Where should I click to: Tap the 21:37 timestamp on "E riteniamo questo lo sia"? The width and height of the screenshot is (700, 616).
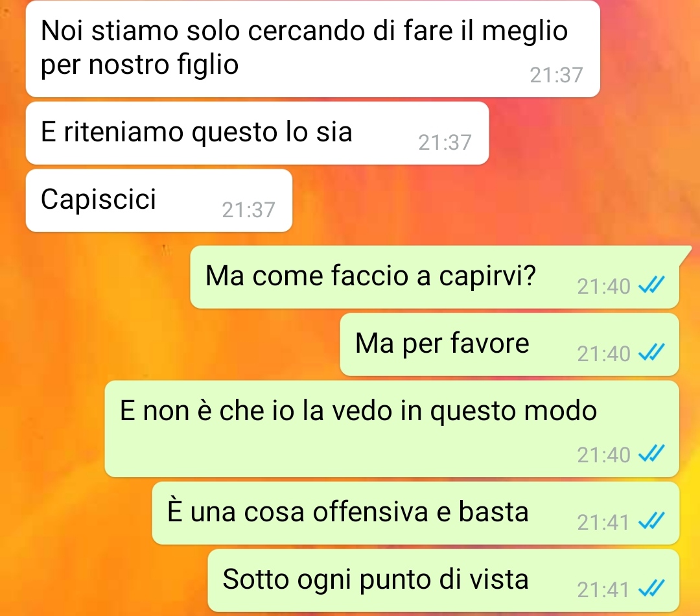445,142
